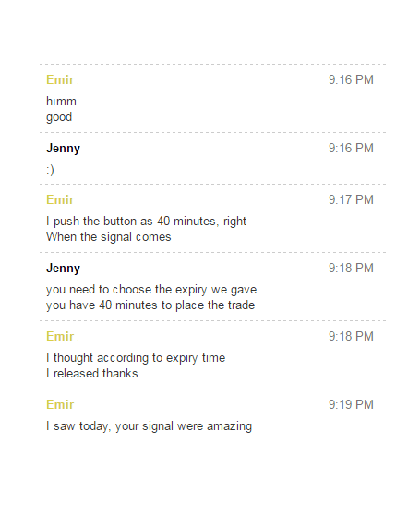Click the 9:16 PM timestamp beside Jenny
This screenshot has height=515, width=420.
(351, 148)
